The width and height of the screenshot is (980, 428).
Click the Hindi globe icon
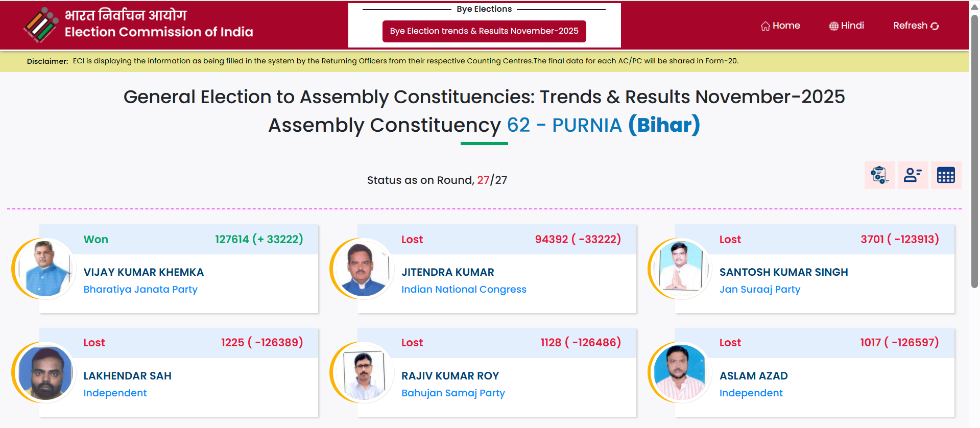[833, 26]
